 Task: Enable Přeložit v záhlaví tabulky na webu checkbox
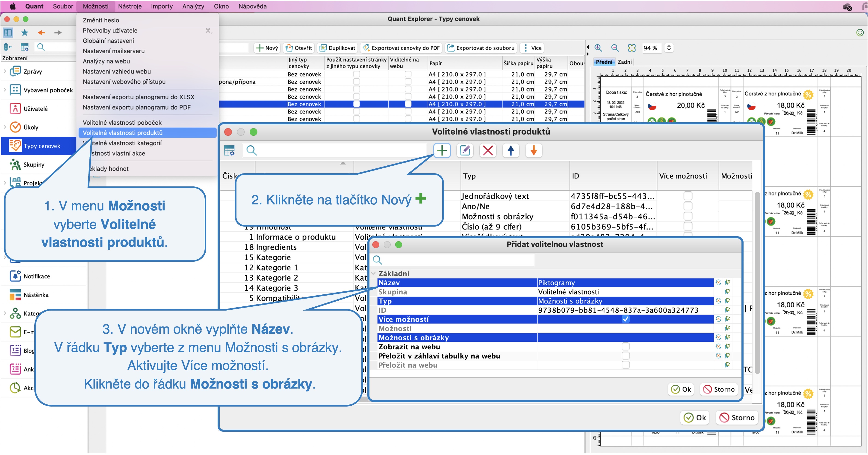click(625, 356)
